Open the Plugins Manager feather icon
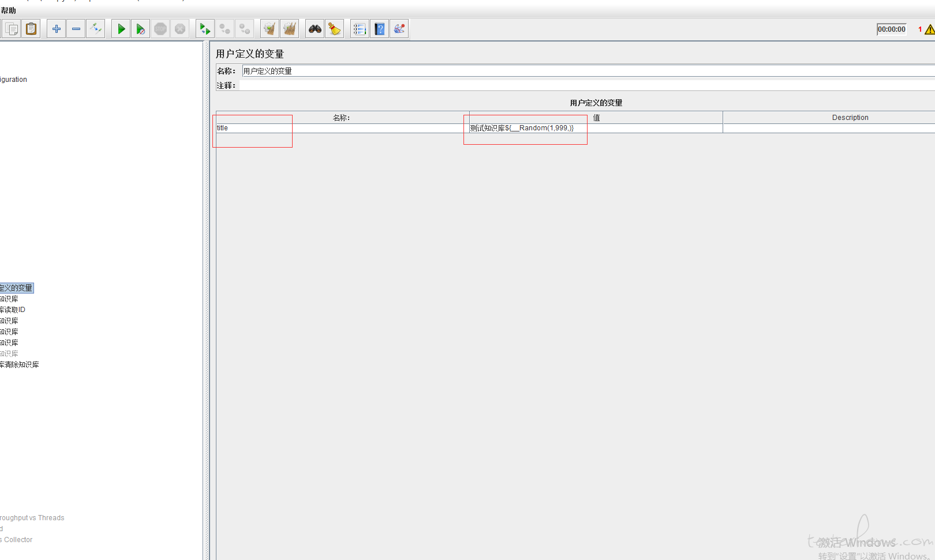Viewport: 935px width, 560px height. (399, 29)
